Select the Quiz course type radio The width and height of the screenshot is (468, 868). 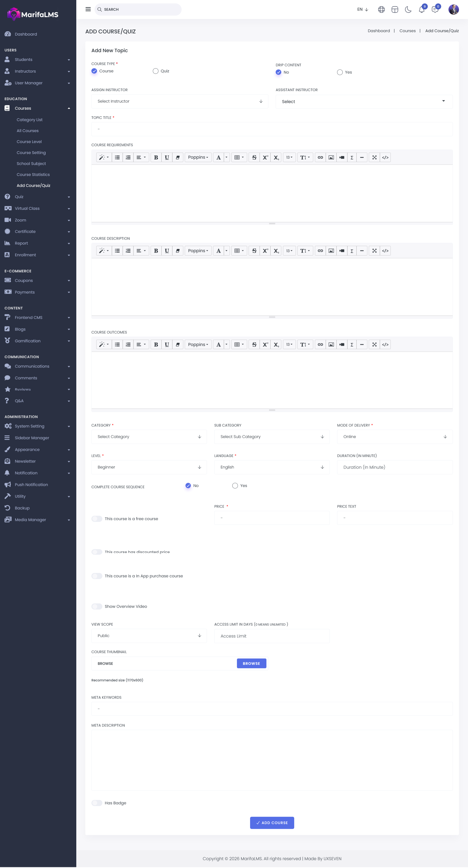coord(155,71)
